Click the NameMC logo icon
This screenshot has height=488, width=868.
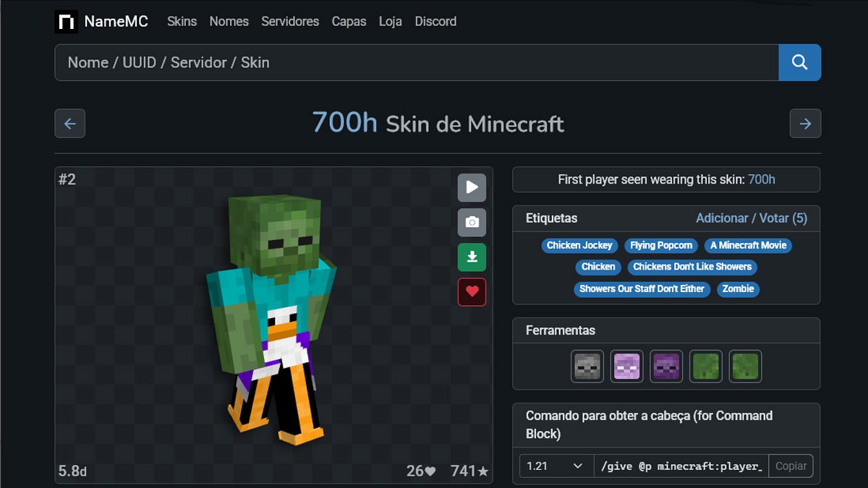point(67,22)
